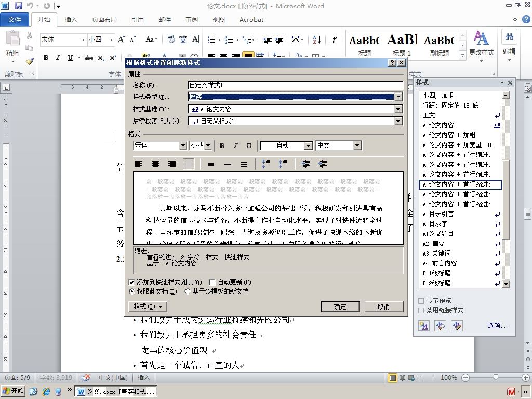This screenshot has height=399, width=532.
Task: Click zoom slider handle in status bar
Action: tap(496, 377)
